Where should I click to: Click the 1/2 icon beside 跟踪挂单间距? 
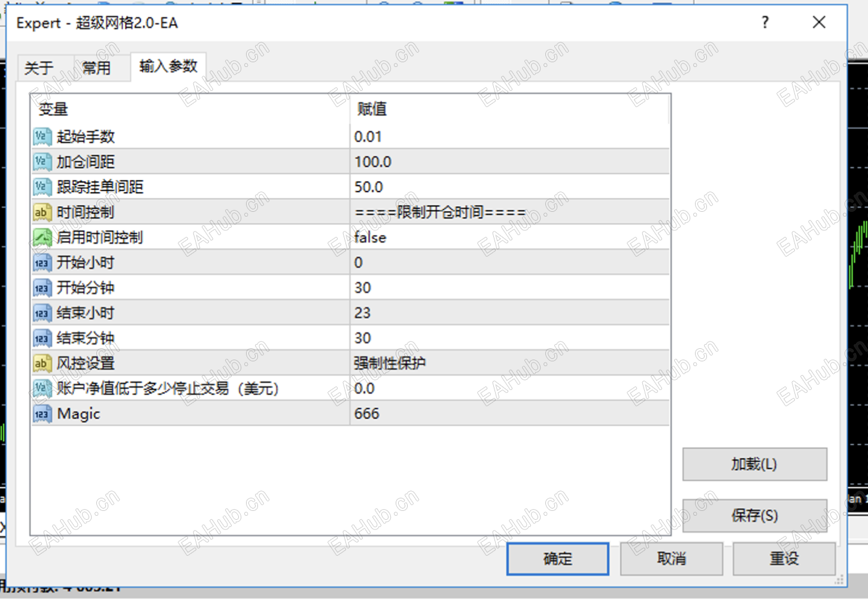[x=41, y=186]
